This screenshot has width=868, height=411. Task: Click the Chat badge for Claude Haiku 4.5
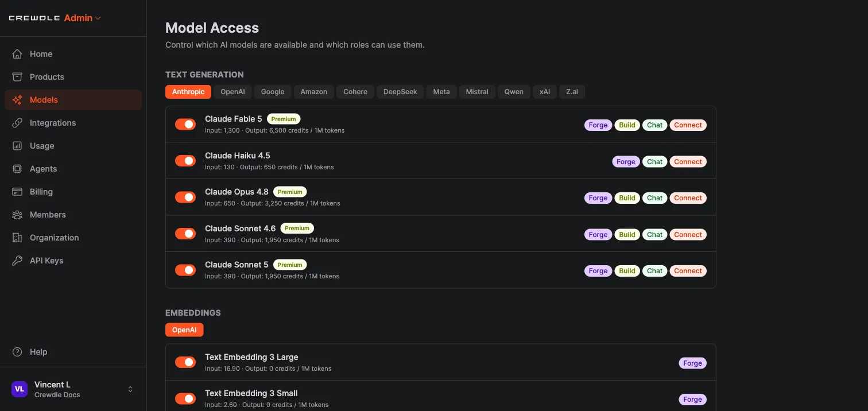coord(655,162)
